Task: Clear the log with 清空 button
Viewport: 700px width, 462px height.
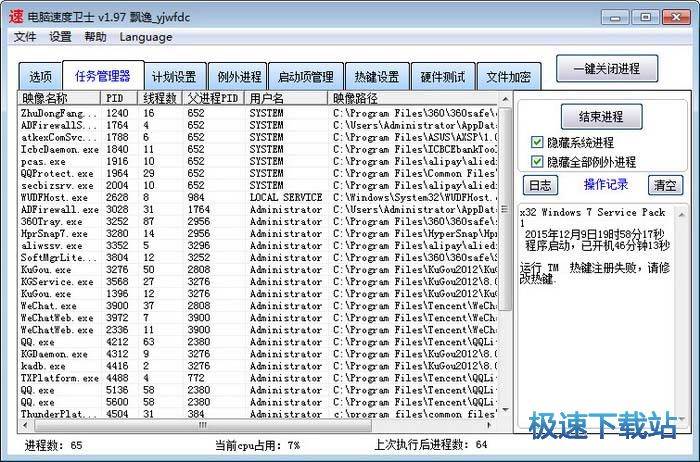Action: (x=664, y=185)
